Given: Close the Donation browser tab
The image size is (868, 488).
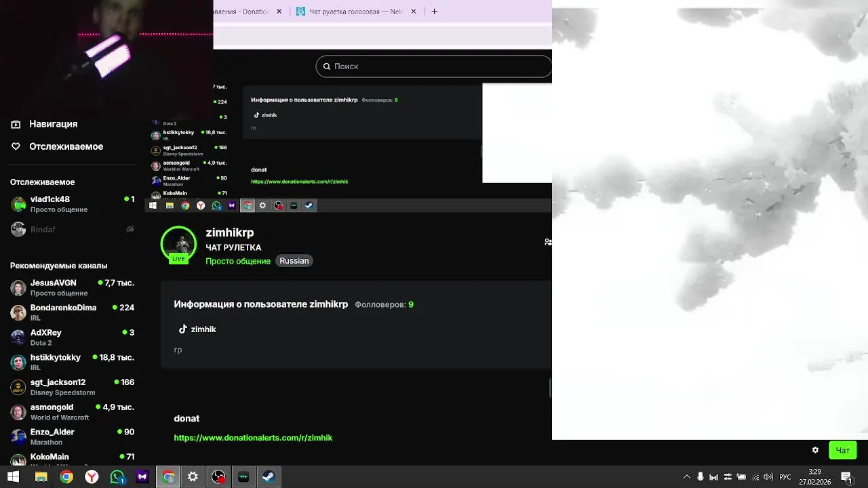Looking at the screenshot, I should (279, 12).
